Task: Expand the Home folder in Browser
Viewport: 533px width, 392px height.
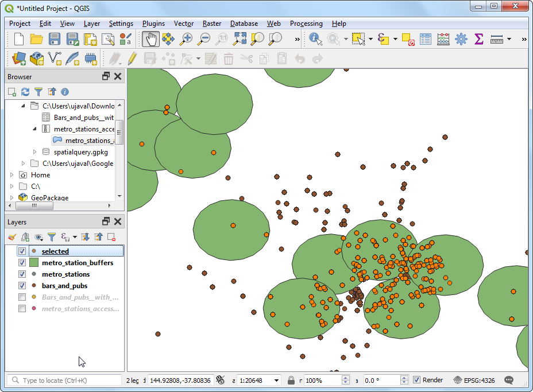Action: point(11,175)
